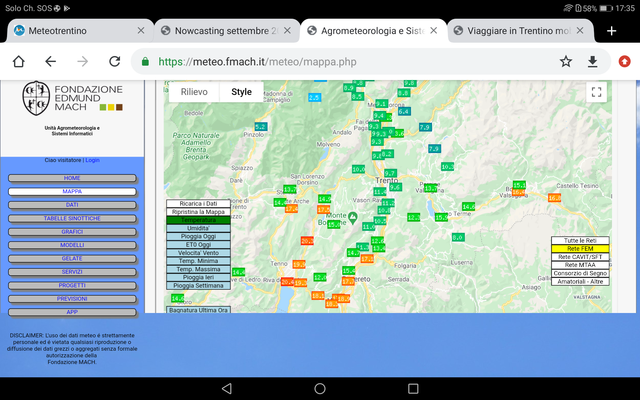Switch the map to Rilievo view
640x400 pixels.
(x=194, y=92)
